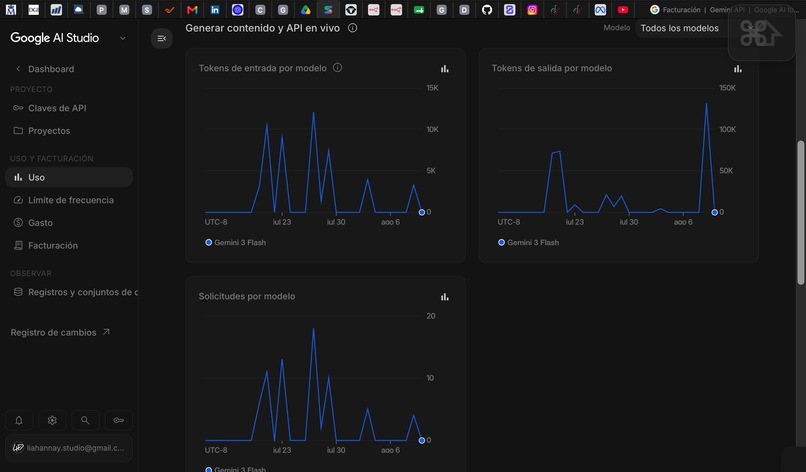Screen dimensions: 806x472
Task: Click latest data point on Solicitudes chart
Action: 422,440
